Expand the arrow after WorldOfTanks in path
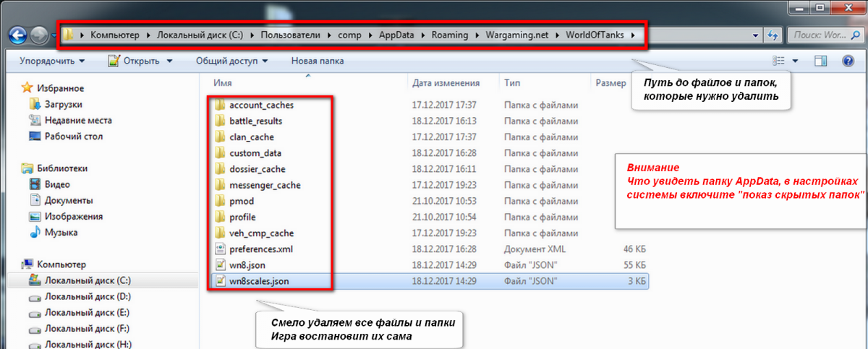The width and height of the screenshot is (868, 349). (634, 34)
